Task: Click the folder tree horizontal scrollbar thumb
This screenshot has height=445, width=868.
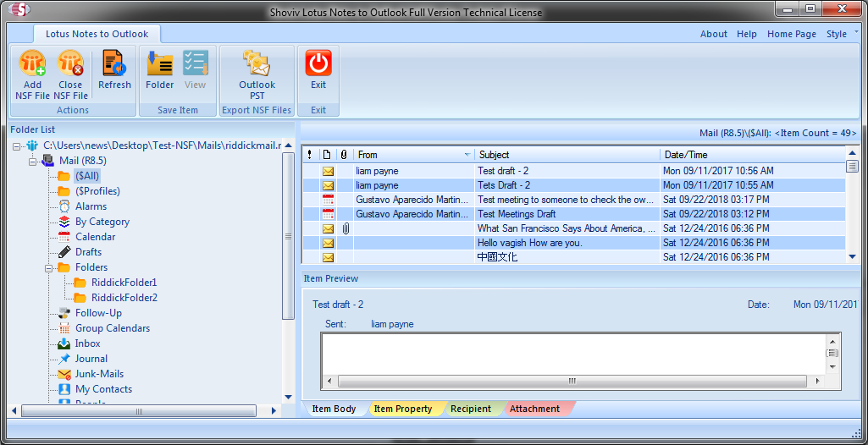Action: [138, 411]
